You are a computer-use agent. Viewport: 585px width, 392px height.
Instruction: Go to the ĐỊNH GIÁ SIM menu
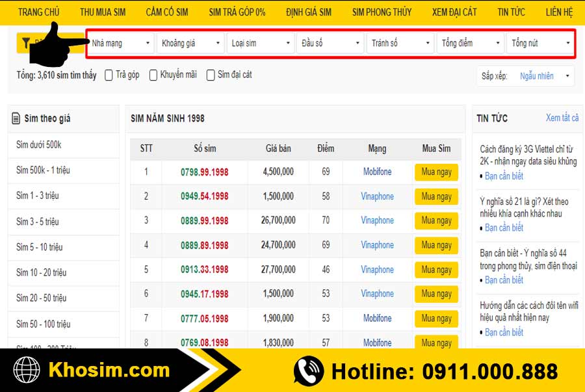[x=309, y=12]
